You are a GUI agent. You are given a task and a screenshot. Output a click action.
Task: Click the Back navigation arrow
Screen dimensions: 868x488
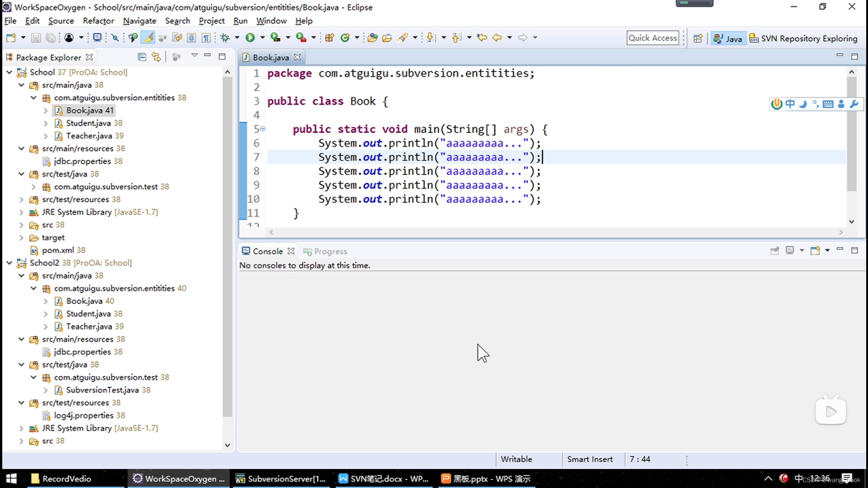tap(497, 38)
